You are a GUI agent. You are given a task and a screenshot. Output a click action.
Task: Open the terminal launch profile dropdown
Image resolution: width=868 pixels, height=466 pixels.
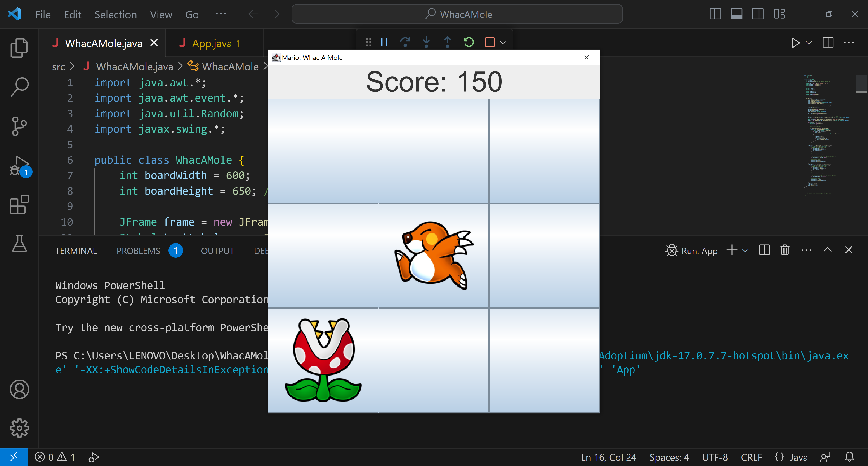745,251
